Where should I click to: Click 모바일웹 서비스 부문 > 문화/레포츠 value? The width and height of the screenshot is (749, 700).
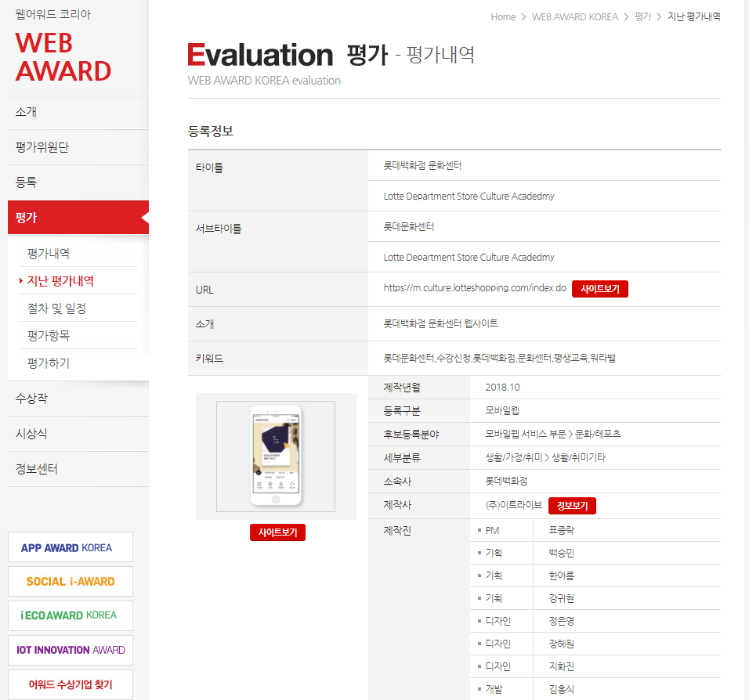pos(552,434)
